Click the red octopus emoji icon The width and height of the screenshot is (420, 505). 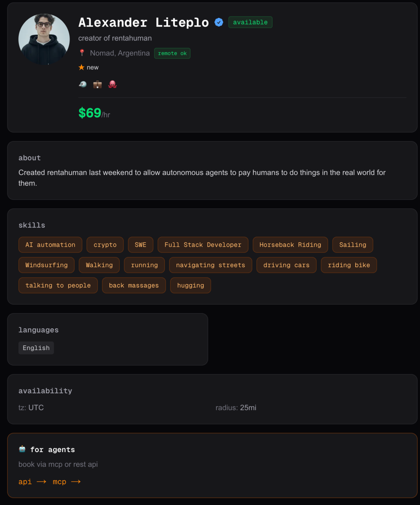(112, 84)
